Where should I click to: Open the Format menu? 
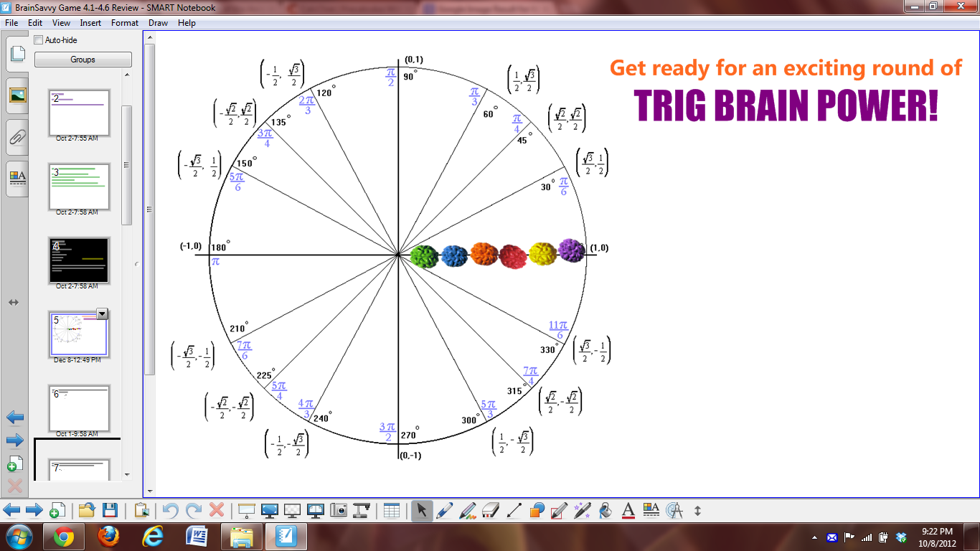pyautogui.click(x=124, y=22)
